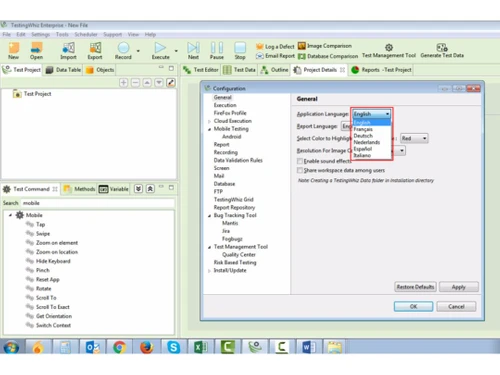Open the Methods tab
500x375 pixels.
(79, 189)
